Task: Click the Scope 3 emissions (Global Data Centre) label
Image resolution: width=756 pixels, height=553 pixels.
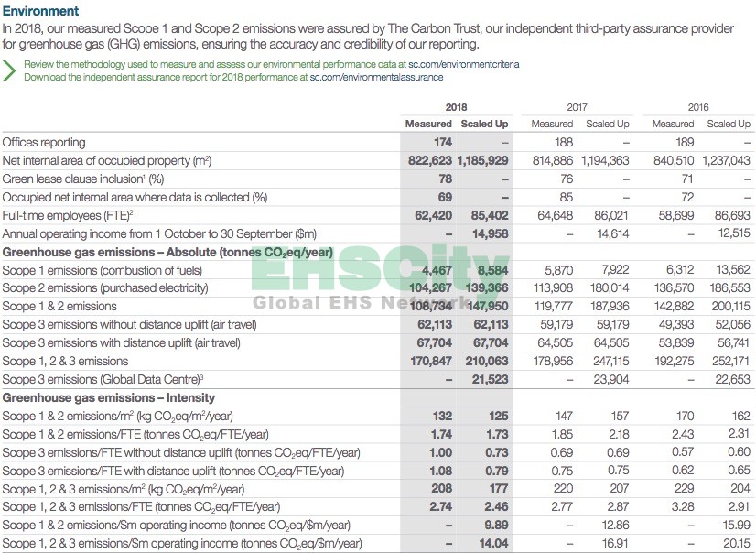Action: pyautogui.click(x=103, y=379)
